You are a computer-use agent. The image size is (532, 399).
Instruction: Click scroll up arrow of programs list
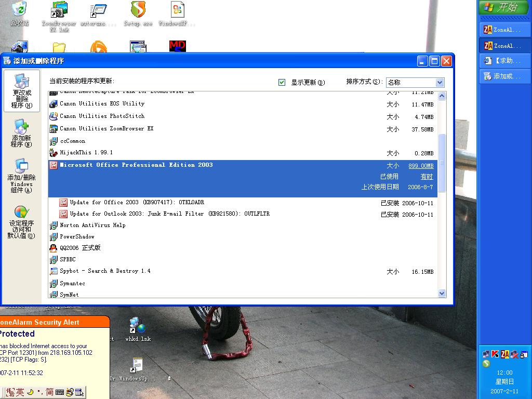442,96
